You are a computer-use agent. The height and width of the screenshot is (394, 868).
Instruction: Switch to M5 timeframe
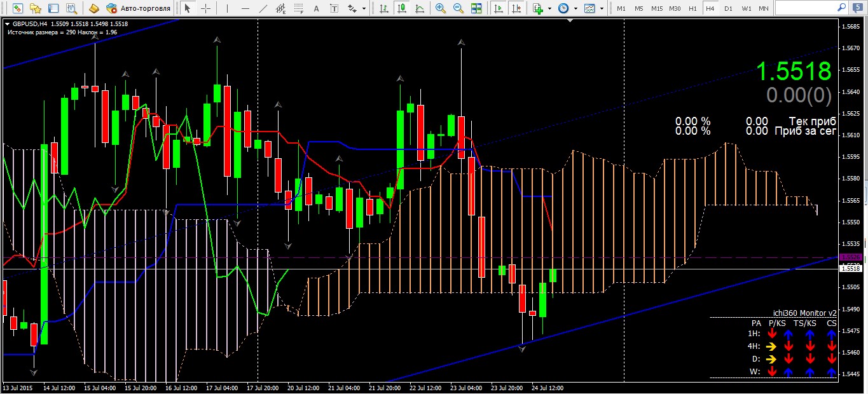639,8
